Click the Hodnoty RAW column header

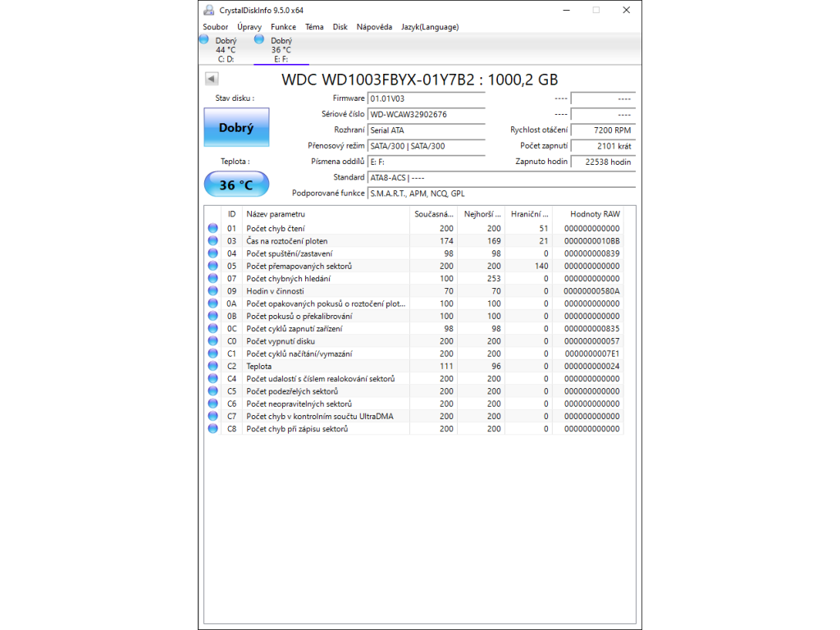pos(595,213)
